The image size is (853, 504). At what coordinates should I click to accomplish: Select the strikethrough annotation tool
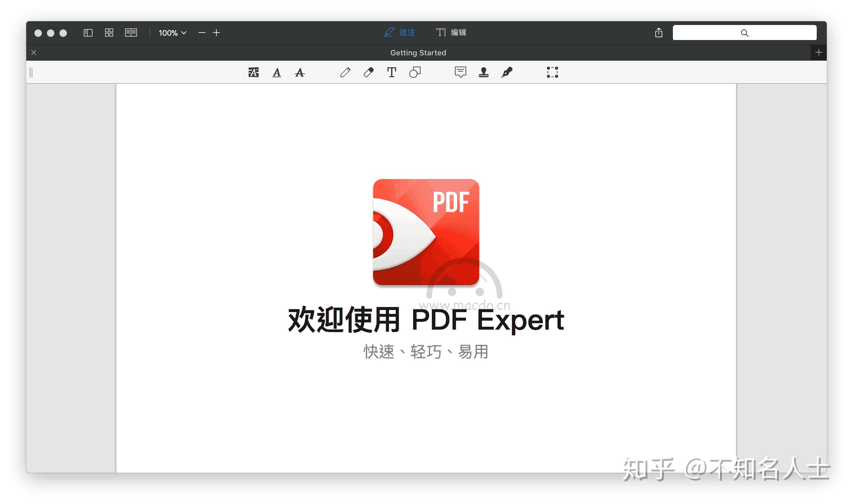coord(300,72)
